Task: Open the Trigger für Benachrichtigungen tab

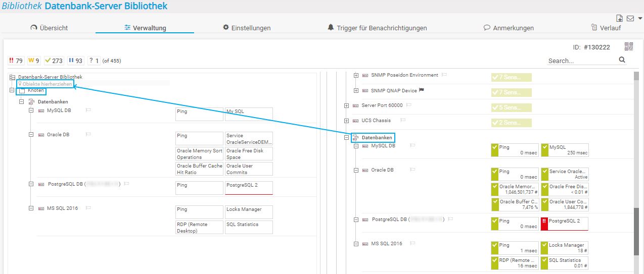Action: coord(377,28)
